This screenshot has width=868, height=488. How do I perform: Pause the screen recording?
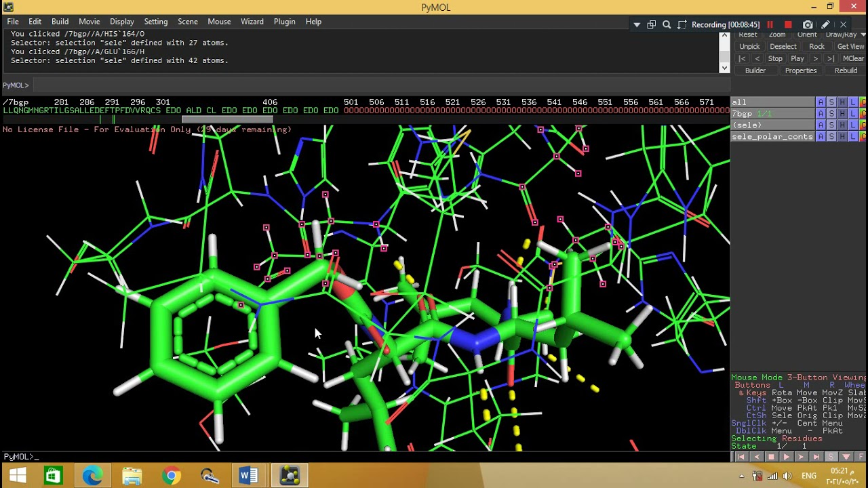click(770, 24)
